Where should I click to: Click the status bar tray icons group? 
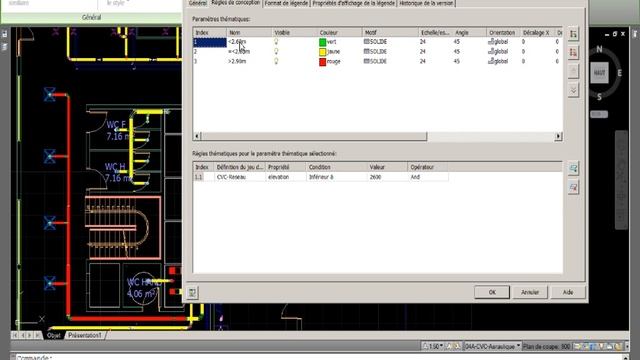(599, 347)
